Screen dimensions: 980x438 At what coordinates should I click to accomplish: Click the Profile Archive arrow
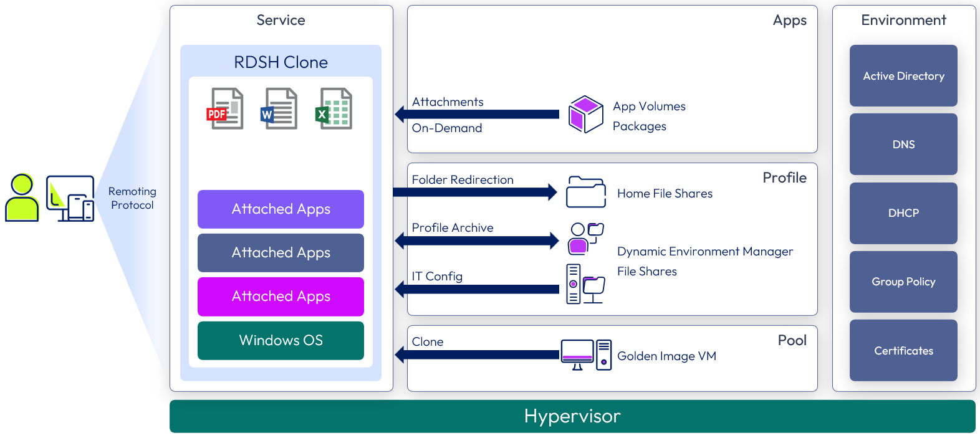477,240
